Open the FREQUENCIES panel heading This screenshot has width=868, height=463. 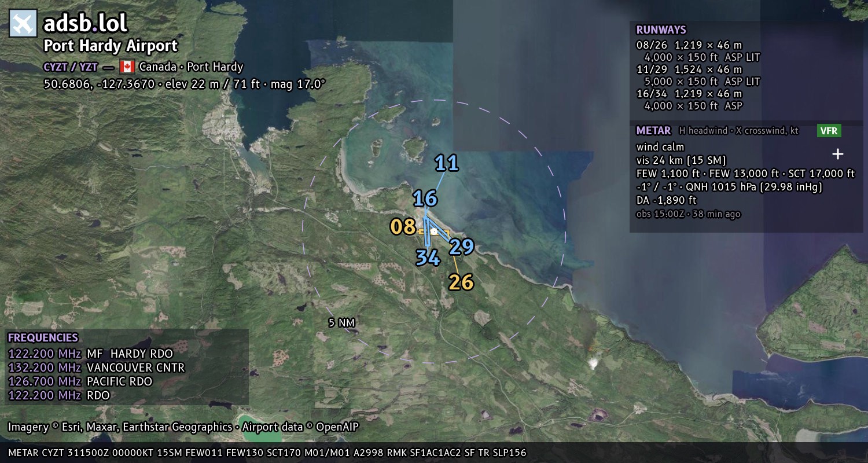(43, 338)
